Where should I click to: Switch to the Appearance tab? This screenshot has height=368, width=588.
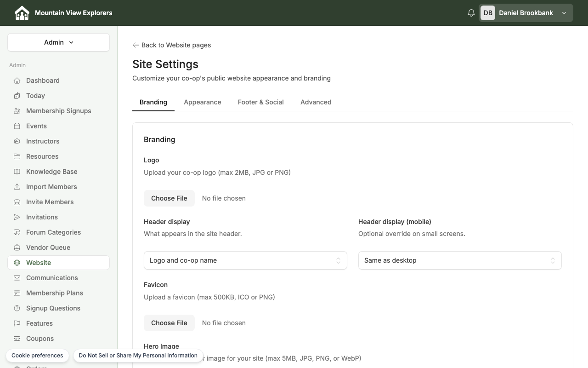click(203, 102)
